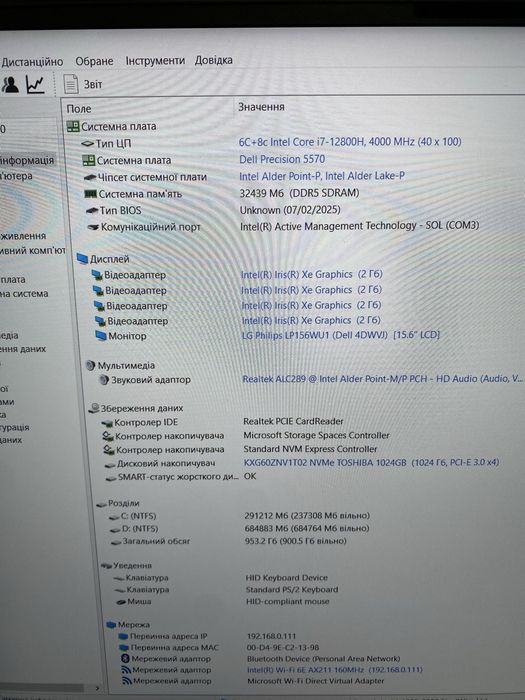Image resolution: width=525 pixels, height=700 pixels.
Task: Open the Довідка menu
Action: [x=213, y=60]
